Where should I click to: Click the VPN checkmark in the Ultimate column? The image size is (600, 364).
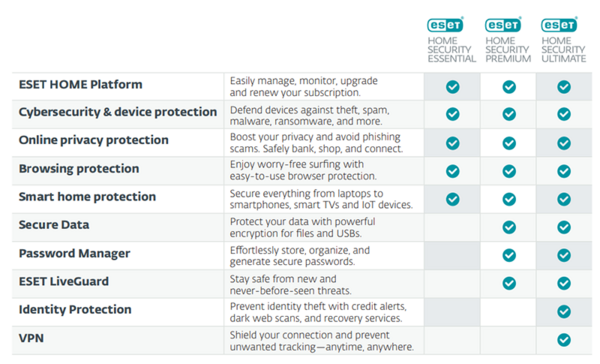tap(564, 340)
